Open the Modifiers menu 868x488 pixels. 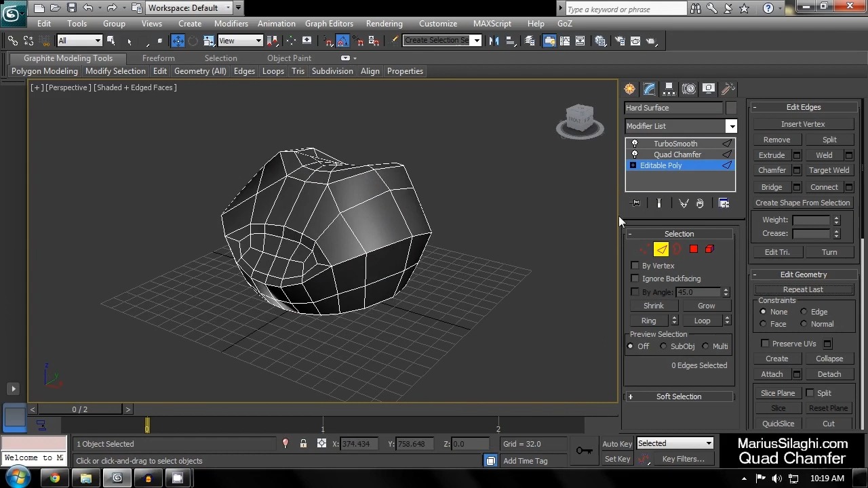(231, 23)
